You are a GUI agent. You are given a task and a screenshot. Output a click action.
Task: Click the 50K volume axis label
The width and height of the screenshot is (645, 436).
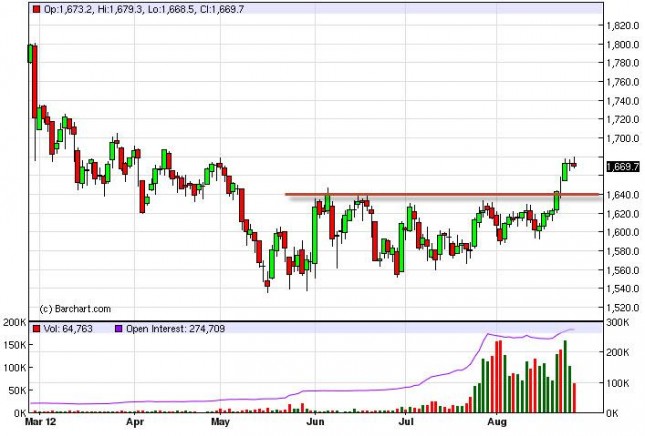tap(17, 390)
